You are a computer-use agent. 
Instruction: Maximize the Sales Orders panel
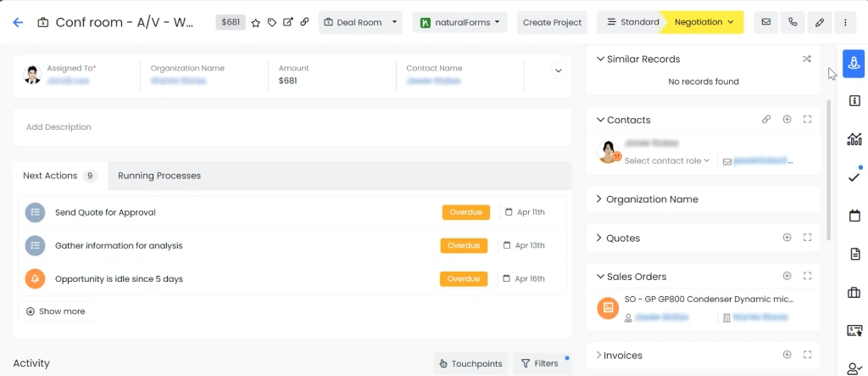click(x=807, y=276)
